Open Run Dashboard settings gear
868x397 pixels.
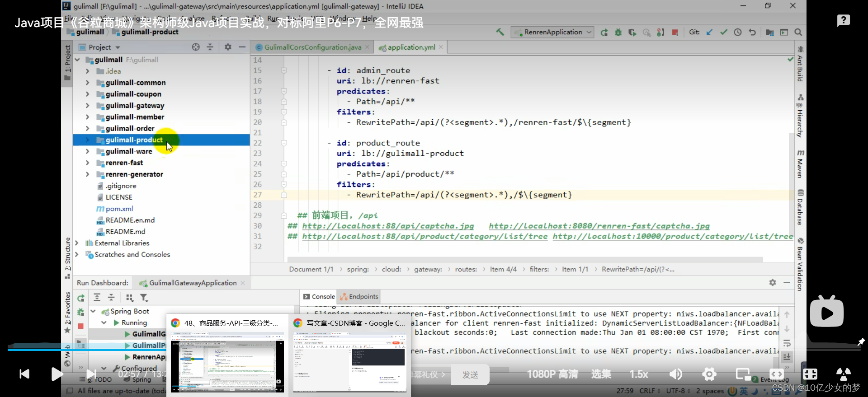click(x=773, y=282)
